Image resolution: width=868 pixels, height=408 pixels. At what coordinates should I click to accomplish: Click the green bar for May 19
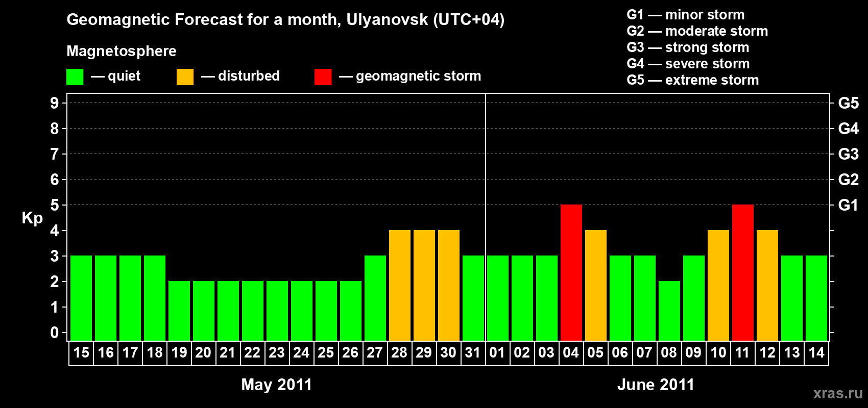pyautogui.click(x=179, y=311)
